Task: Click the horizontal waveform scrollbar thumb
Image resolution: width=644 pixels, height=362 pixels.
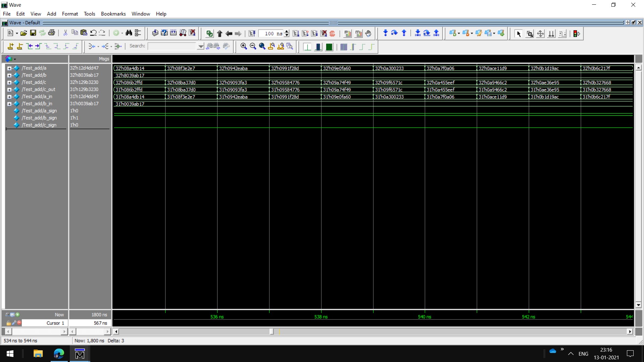Action: [x=271, y=331]
